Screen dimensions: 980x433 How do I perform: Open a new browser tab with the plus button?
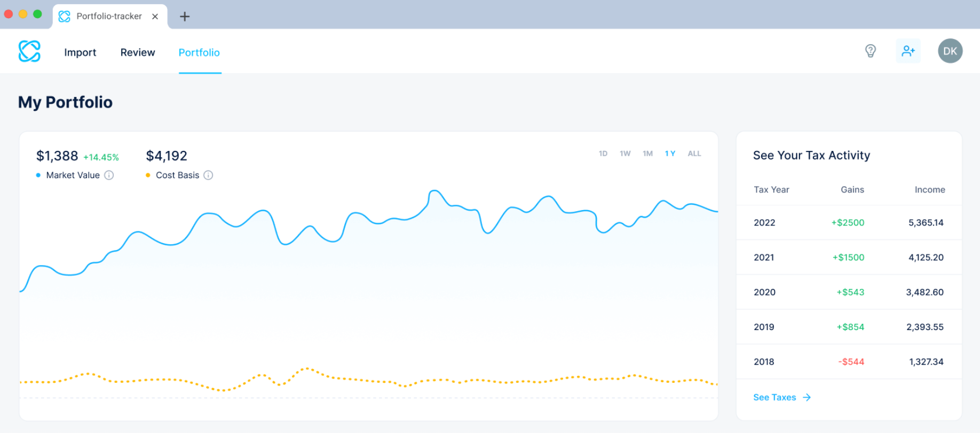185,17
